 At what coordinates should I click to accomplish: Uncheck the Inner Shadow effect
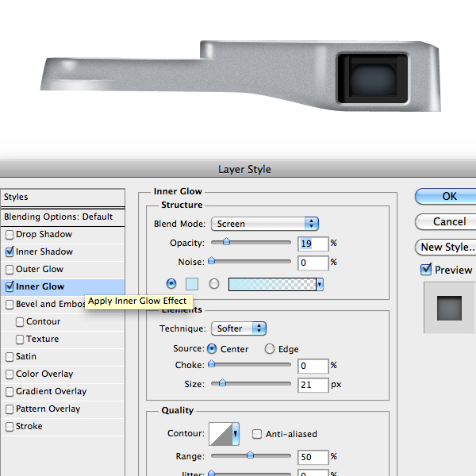[10, 251]
